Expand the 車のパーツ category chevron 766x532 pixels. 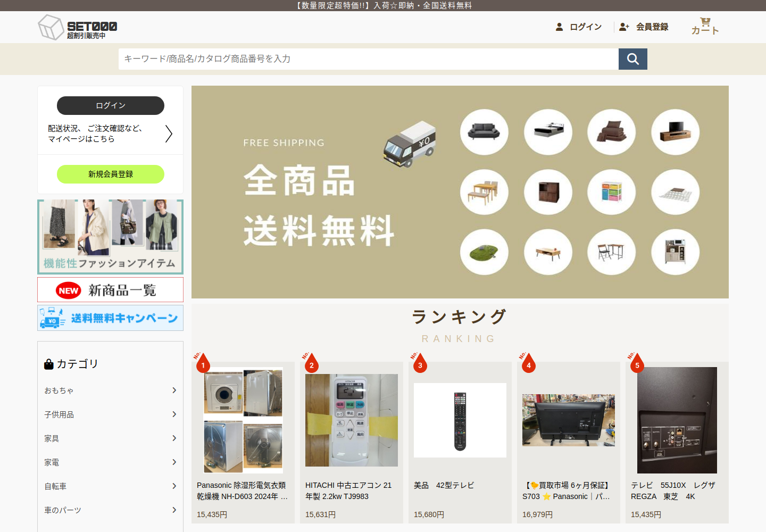point(174,510)
